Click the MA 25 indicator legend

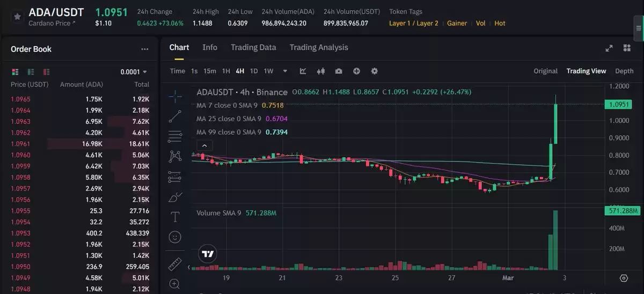coord(242,119)
